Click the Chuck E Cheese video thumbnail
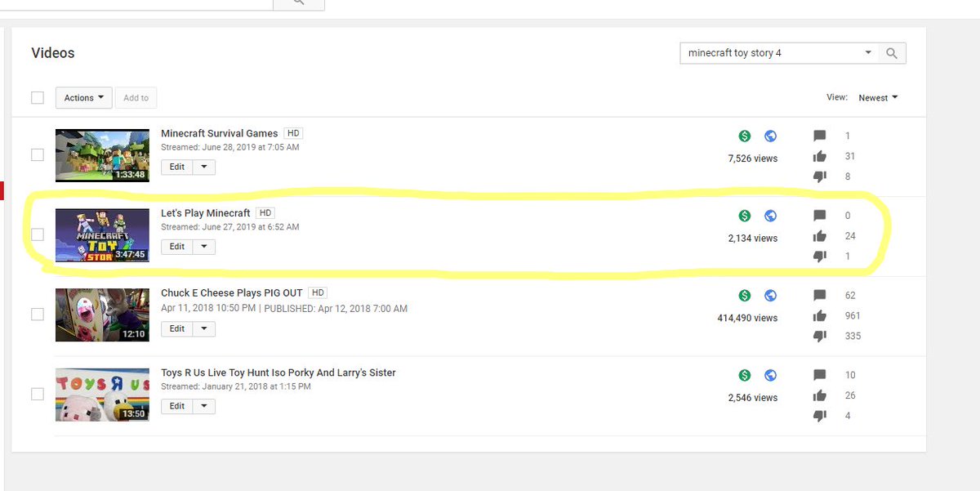The width and height of the screenshot is (980, 491). click(102, 315)
